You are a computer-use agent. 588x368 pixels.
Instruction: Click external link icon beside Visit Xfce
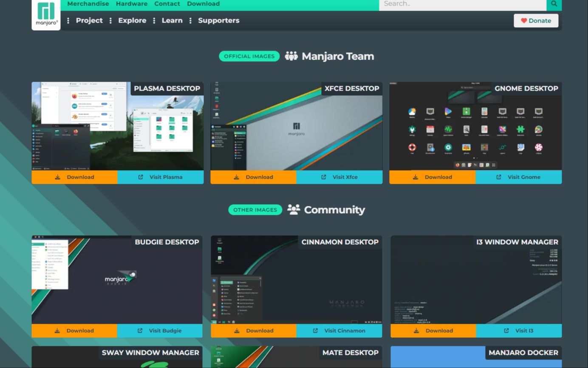[x=324, y=177]
